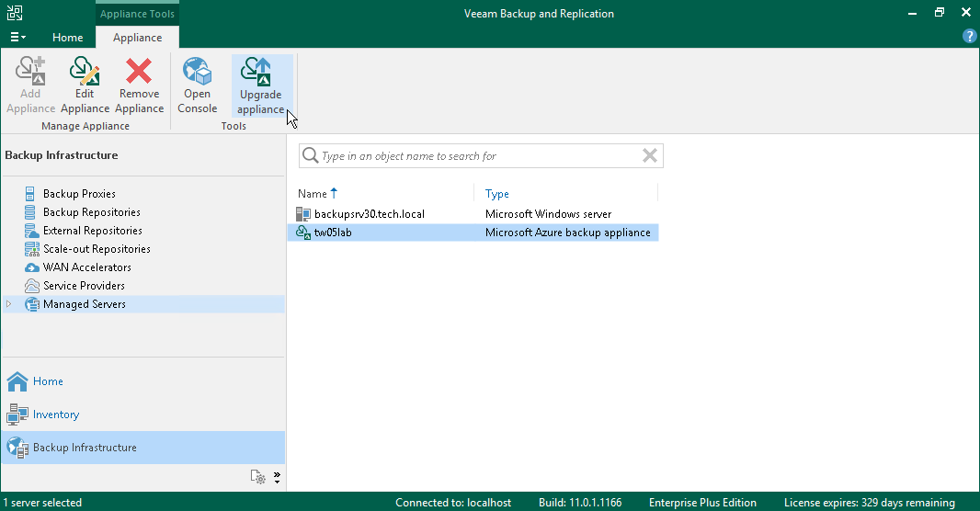Viewport: 980px width, 511px height.
Task: Click Microsoft Azure backup appliance cell
Action: click(x=567, y=233)
